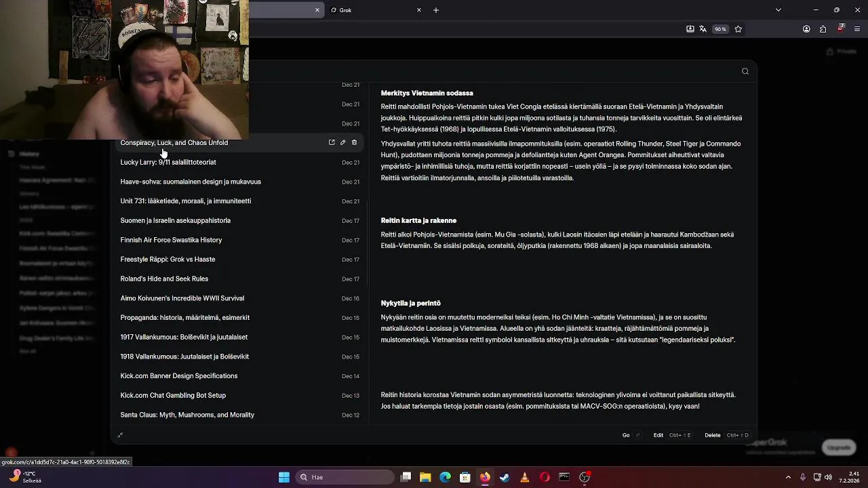This screenshot has height=488, width=868.
Task: Open Santa Claus: Myth, Mushrooms, and Morality
Action: [187, 415]
